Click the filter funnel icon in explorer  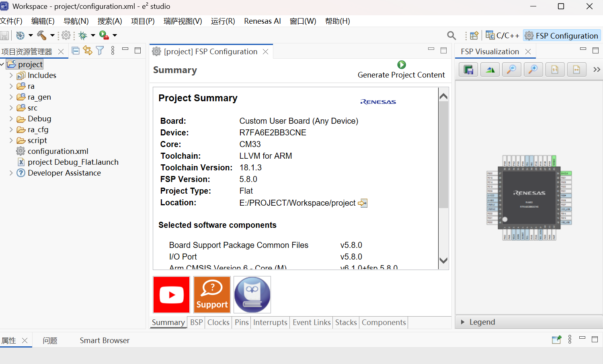[100, 50]
